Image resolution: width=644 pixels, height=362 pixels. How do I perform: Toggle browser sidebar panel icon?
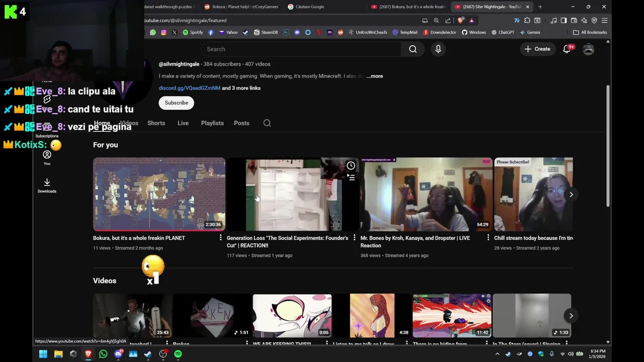563,21
